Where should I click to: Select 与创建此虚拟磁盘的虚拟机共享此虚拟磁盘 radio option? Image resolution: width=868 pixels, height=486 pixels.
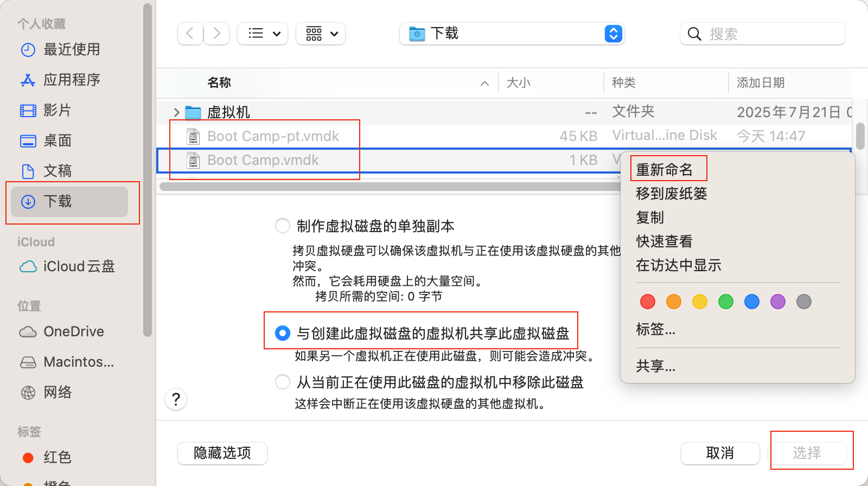283,333
